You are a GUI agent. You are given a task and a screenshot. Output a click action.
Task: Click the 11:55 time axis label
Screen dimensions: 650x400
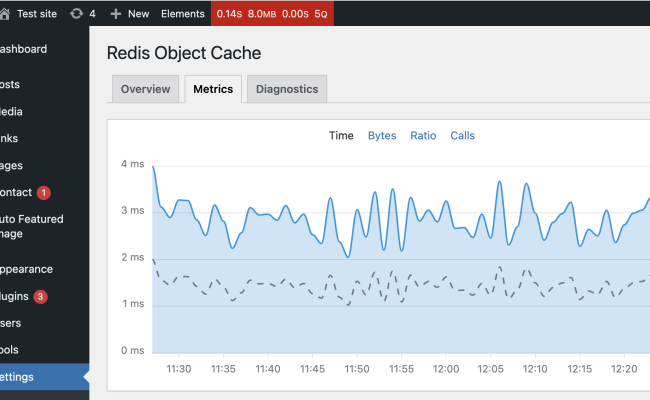tap(402, 369)
